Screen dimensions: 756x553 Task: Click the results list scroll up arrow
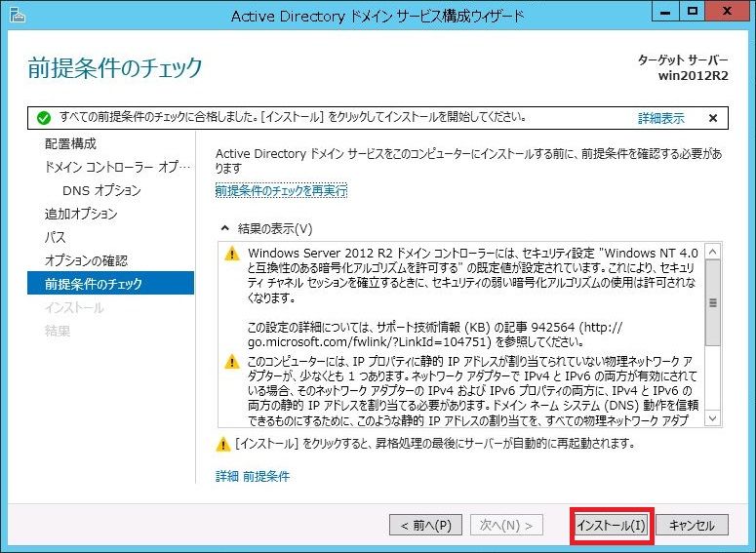[713, 252]
